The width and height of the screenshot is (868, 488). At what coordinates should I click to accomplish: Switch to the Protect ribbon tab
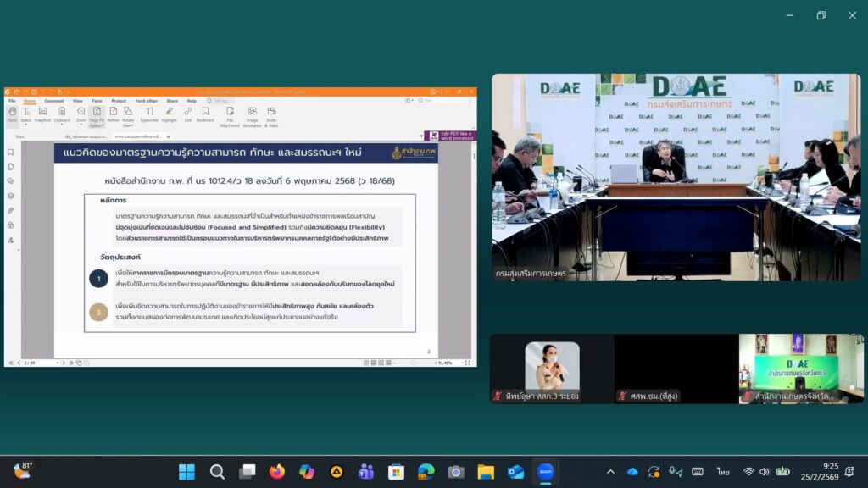[119, 101]
